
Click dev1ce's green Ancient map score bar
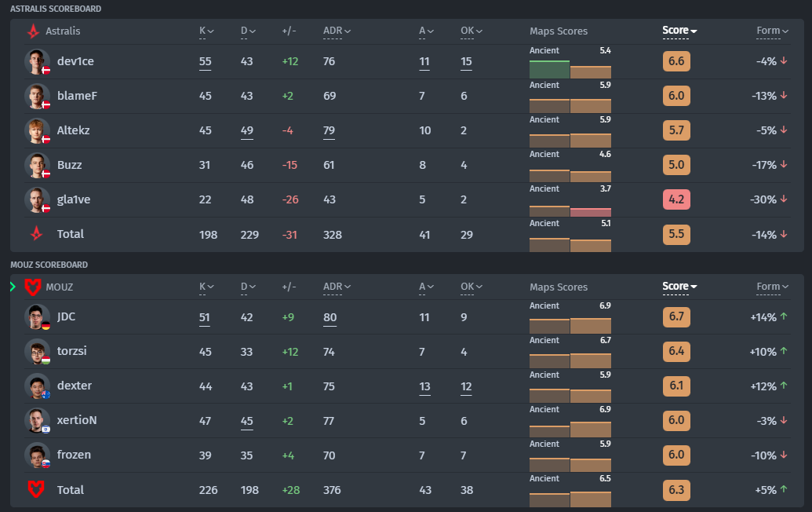[549, 69]
